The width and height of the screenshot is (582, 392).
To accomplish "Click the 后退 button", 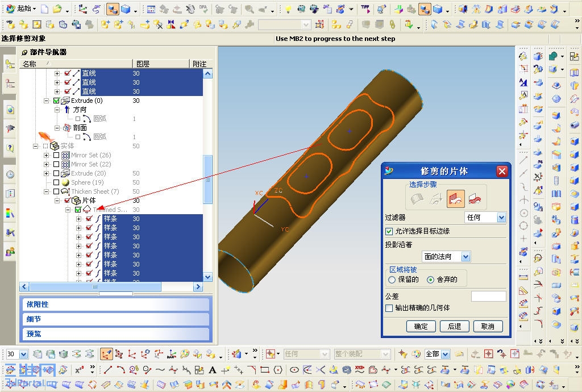I will [x=454, y=326].
